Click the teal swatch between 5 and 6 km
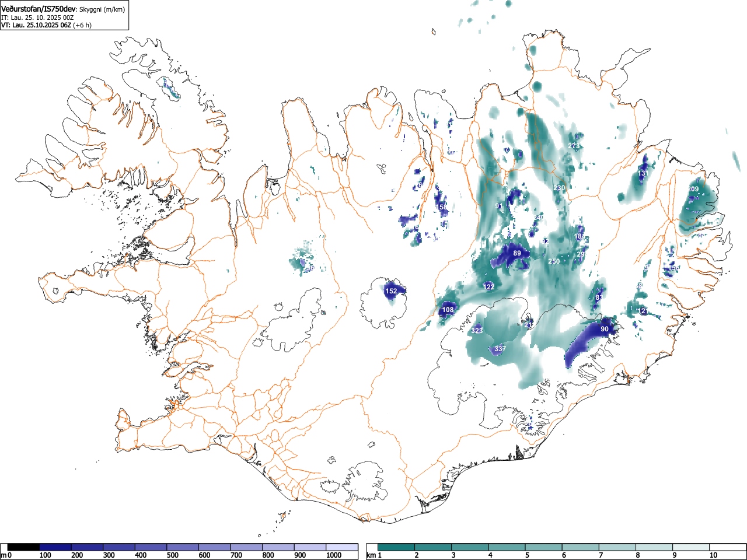 pyautogui.click(x=544, y=547)
